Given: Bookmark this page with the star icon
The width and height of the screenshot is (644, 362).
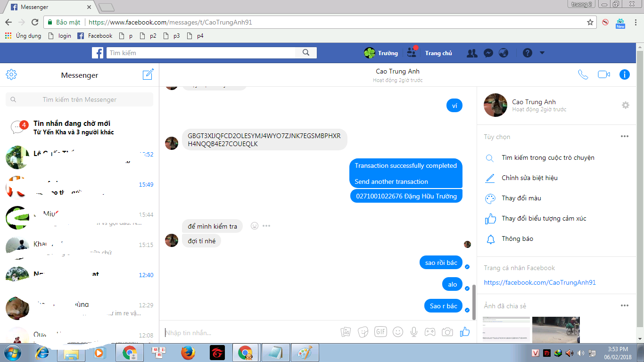Looking at the screenshot, I should tap(590, 22).
